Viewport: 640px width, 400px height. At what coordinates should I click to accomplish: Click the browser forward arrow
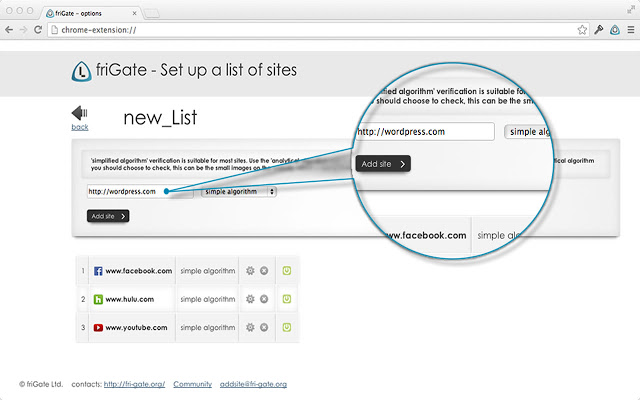point(23,30)
